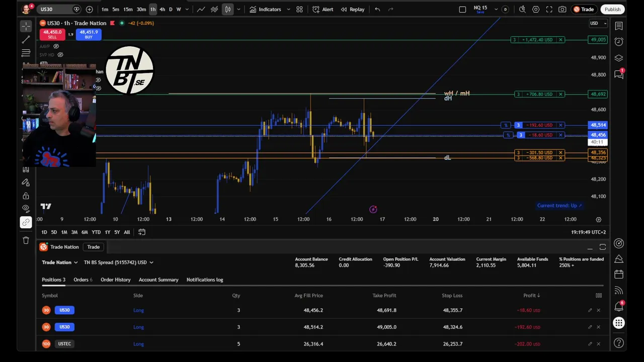Set date range to YTD
The height and width of the screenshot is (362, 644).
coord(96,232)
